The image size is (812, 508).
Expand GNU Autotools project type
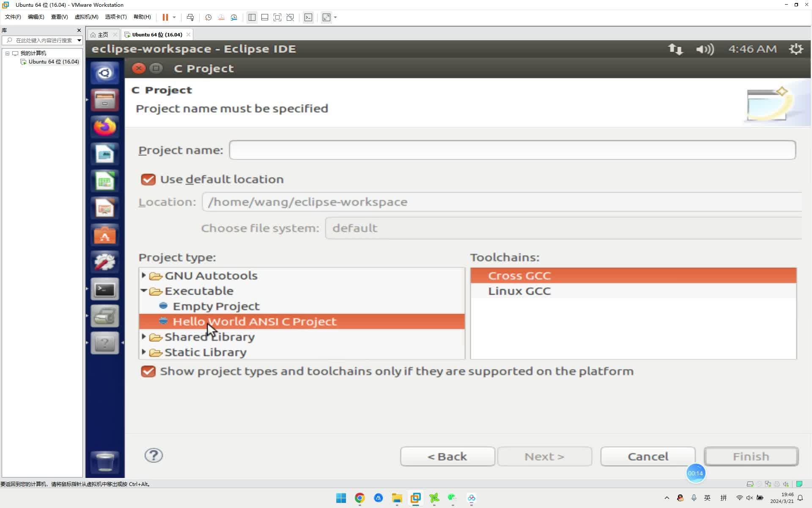[x=144, y=276]
